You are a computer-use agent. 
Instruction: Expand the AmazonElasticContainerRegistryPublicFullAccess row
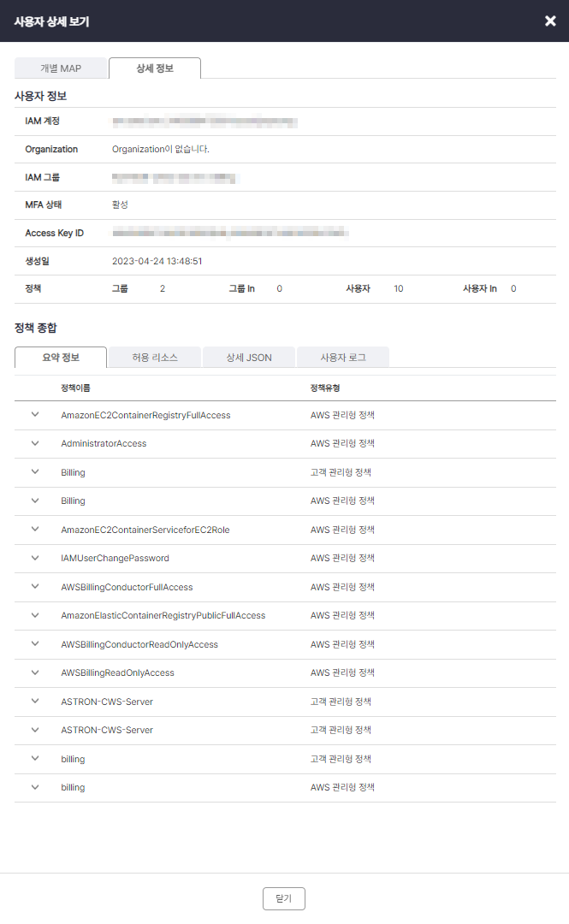(35, 614)
